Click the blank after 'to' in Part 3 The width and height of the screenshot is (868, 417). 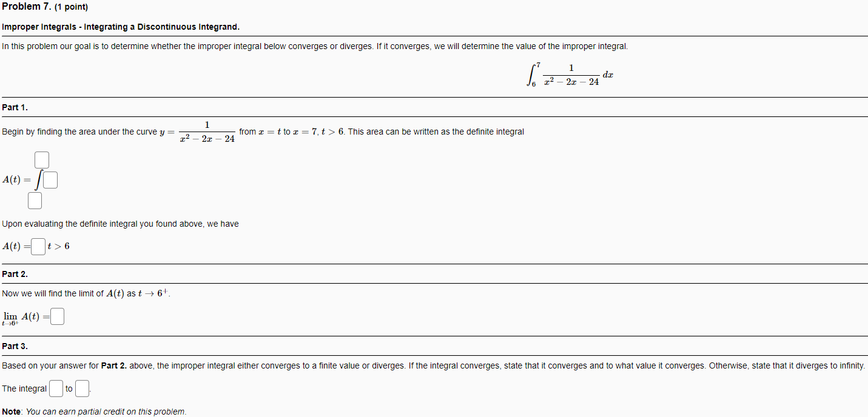(x=81, y=388)
